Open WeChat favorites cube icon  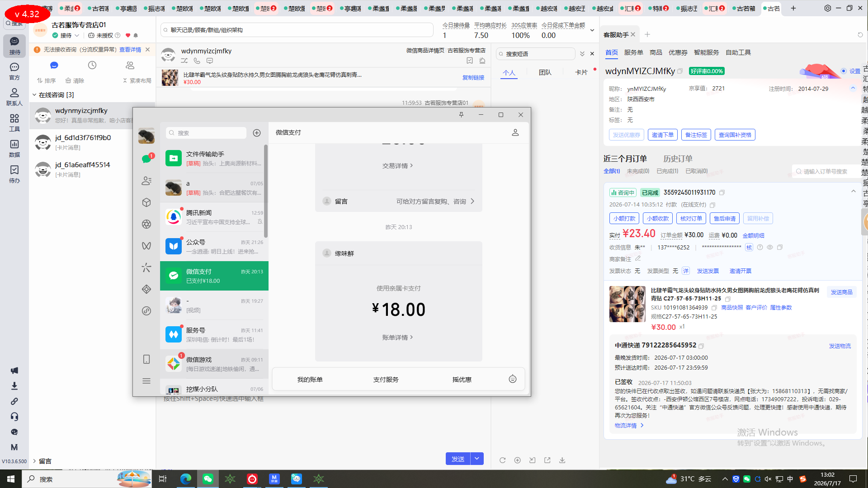146,202
